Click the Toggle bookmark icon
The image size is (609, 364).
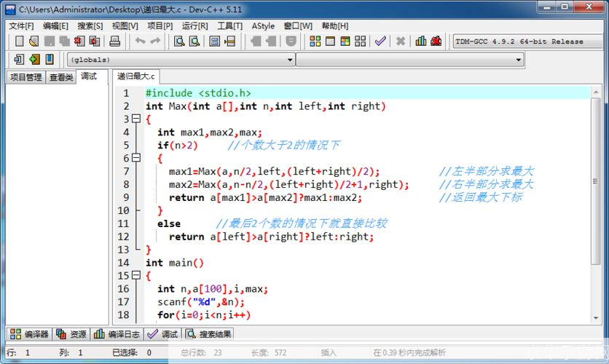pos(34,60)
